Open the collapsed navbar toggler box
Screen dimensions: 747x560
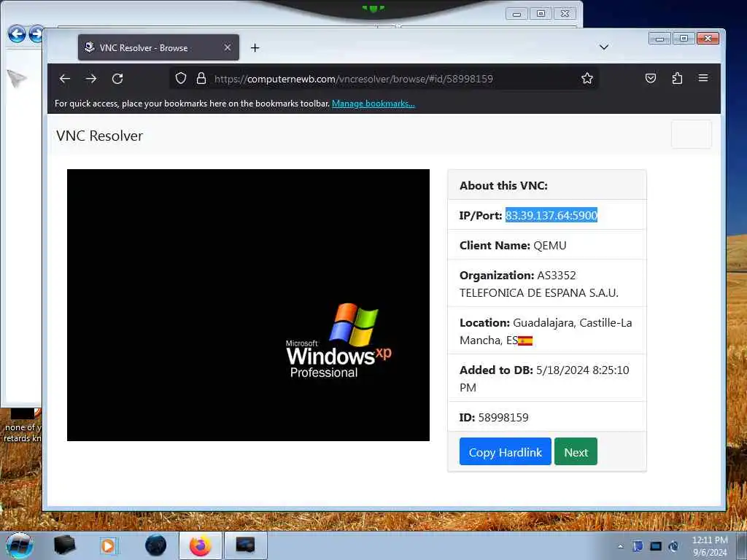(x=692, y=134)
